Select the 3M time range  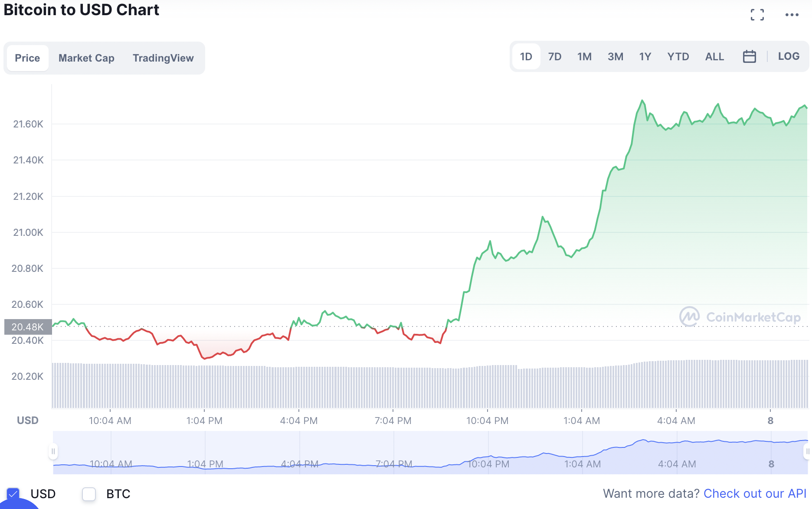point(616,56)
